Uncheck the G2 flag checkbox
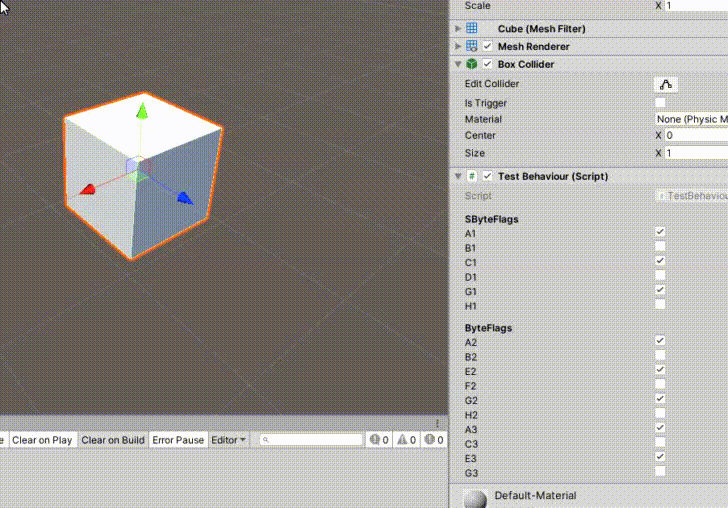The height and width of the screenshot is (508, 728). [x=660, y=398]
